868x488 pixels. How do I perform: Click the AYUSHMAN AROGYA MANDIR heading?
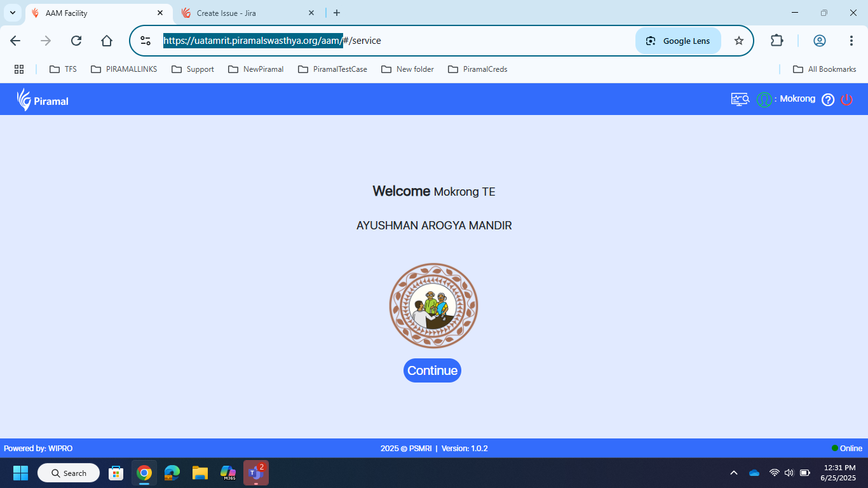coord(434,226)
